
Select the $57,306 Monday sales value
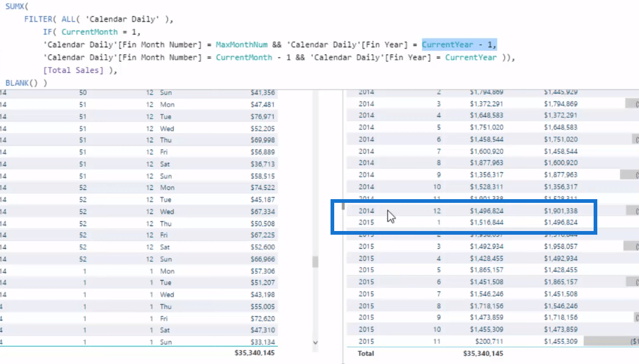[262, 271]
